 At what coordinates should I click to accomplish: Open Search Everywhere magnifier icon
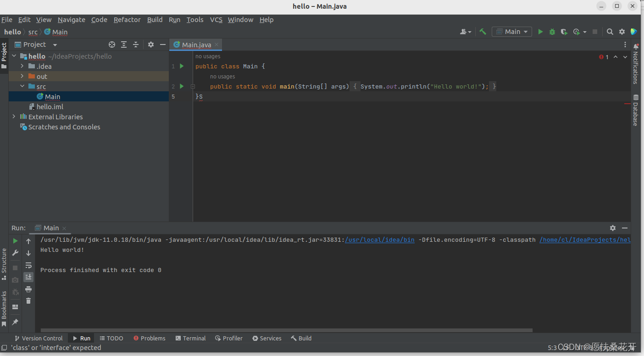(x=610, y=32)
